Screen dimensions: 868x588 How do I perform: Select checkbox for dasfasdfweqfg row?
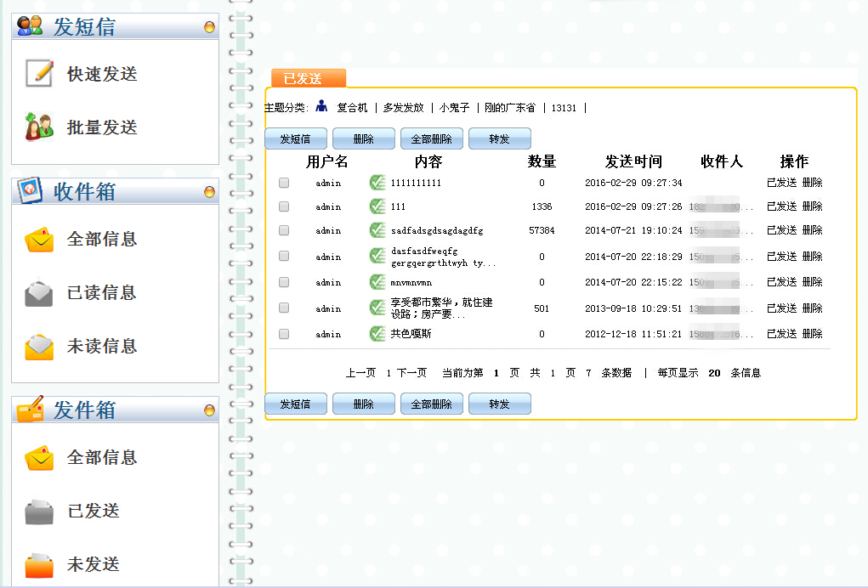284,256
